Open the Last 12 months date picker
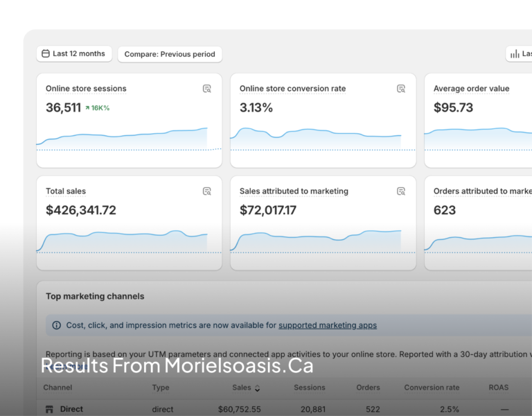Screen dimensions: 532x416 click(74, 53)
